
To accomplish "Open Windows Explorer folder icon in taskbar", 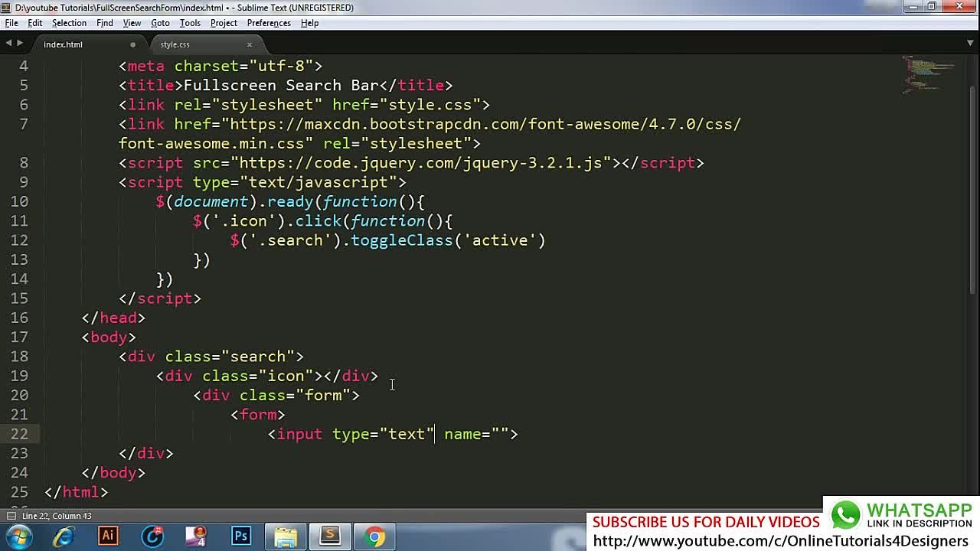I will click(x=286, y=536).
